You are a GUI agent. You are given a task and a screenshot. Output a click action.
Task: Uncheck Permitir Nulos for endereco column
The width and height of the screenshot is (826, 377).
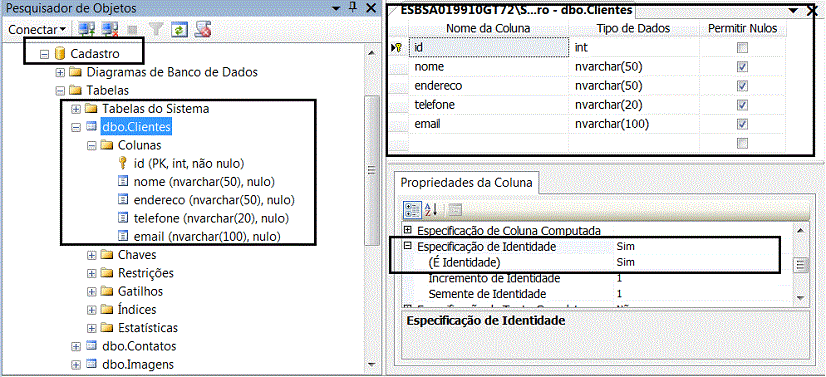coord(742,86)
